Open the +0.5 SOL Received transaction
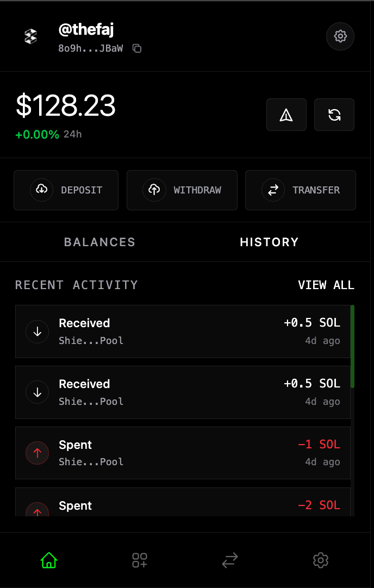The height and width of the screenshot is (588, 374). 183,331
